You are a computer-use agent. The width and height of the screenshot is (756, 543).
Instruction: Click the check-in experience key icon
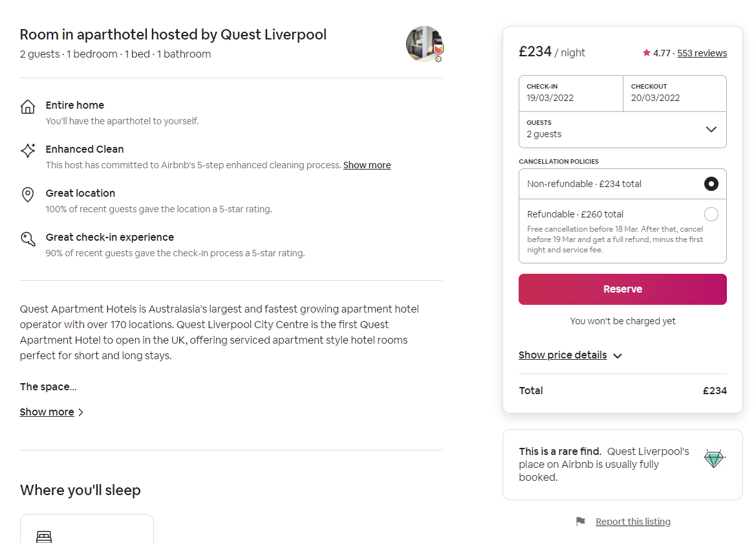[x=28, y=238]
